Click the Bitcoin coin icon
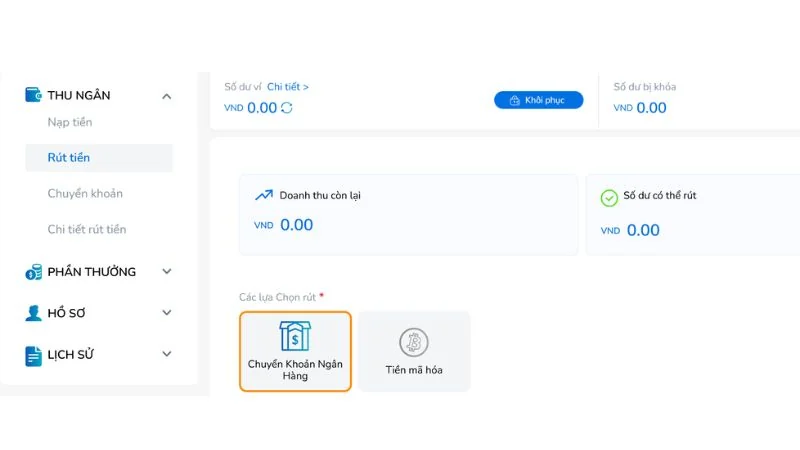Viewport: 800px width, 450px height. tap(413, 342)
